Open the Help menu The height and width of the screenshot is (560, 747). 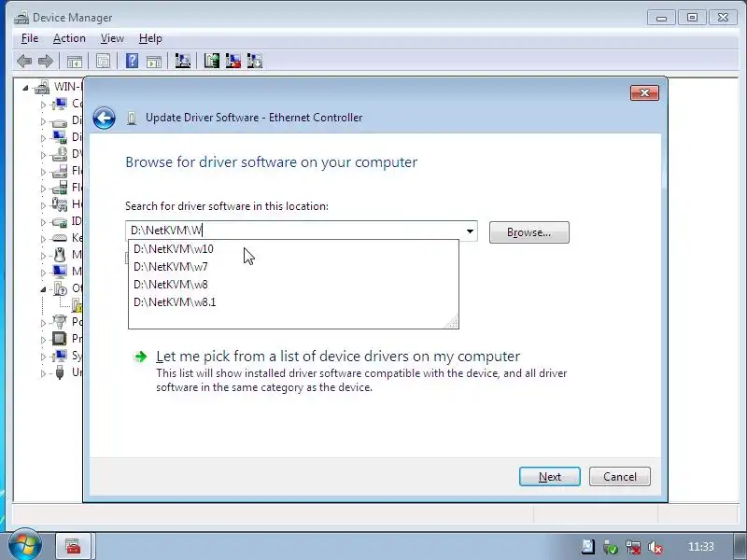[150, 38]
